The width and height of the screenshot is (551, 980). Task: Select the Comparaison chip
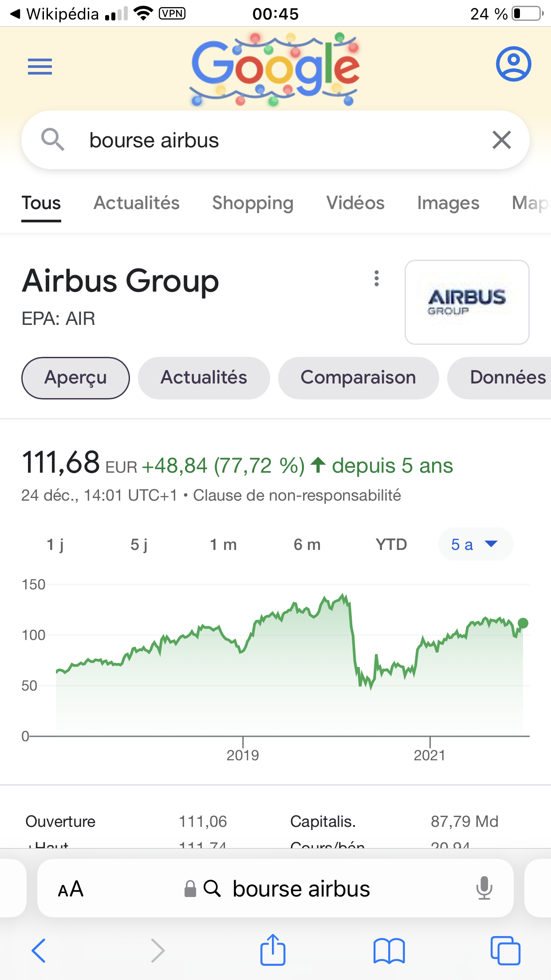(358, 378)
